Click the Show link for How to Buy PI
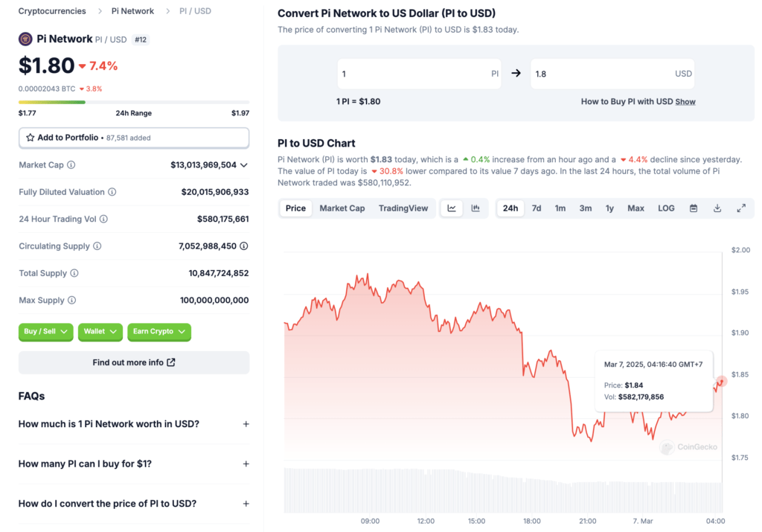 pyautogui.click(x=685, y=101)
